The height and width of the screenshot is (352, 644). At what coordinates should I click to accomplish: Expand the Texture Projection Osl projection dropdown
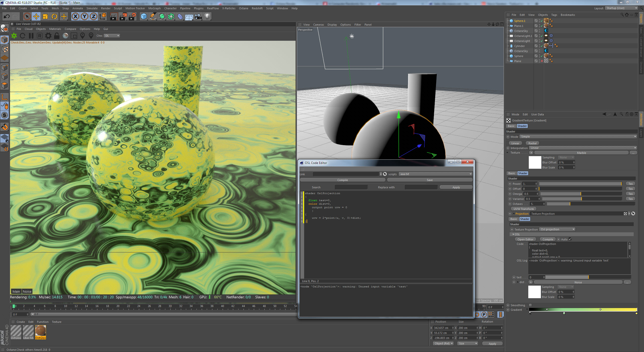click(557, 229)
